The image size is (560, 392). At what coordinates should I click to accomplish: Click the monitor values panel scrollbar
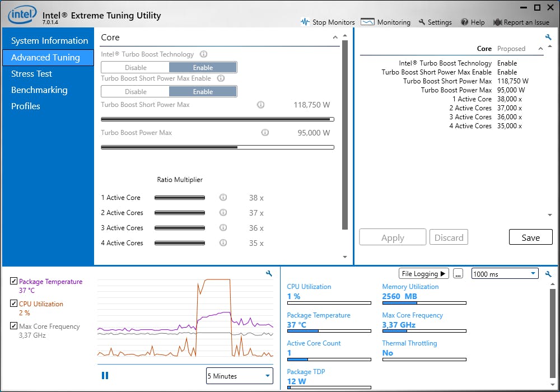coord(553,333)
